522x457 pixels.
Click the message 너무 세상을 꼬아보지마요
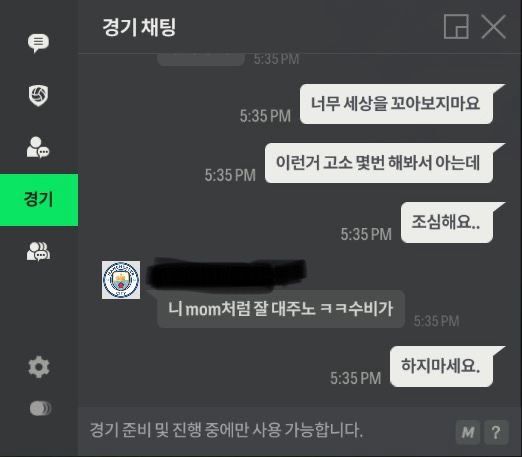396,104
